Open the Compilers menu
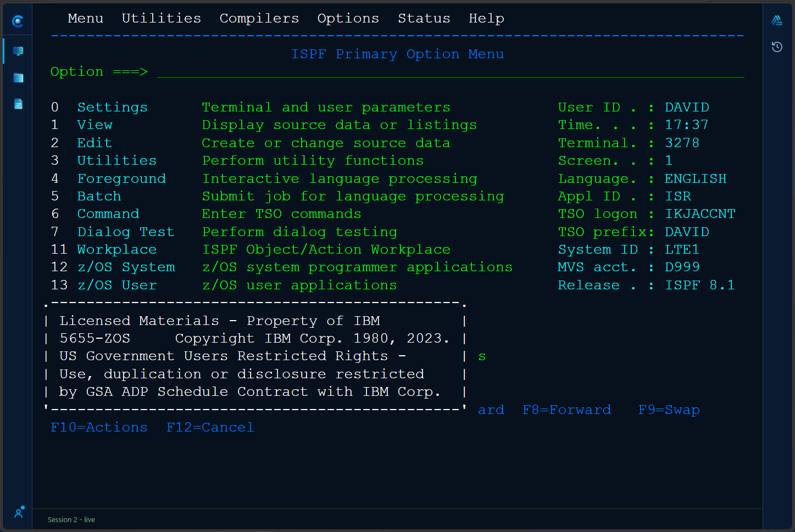 [x=259, y=19]
